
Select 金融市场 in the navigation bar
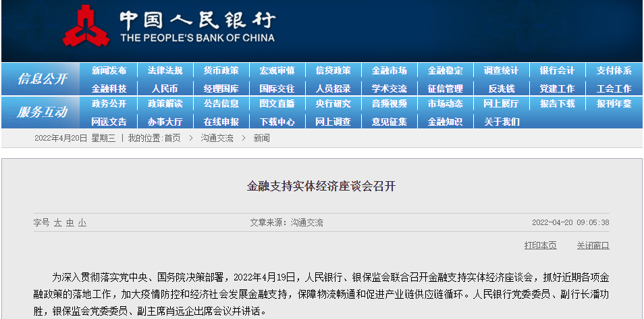389,71
